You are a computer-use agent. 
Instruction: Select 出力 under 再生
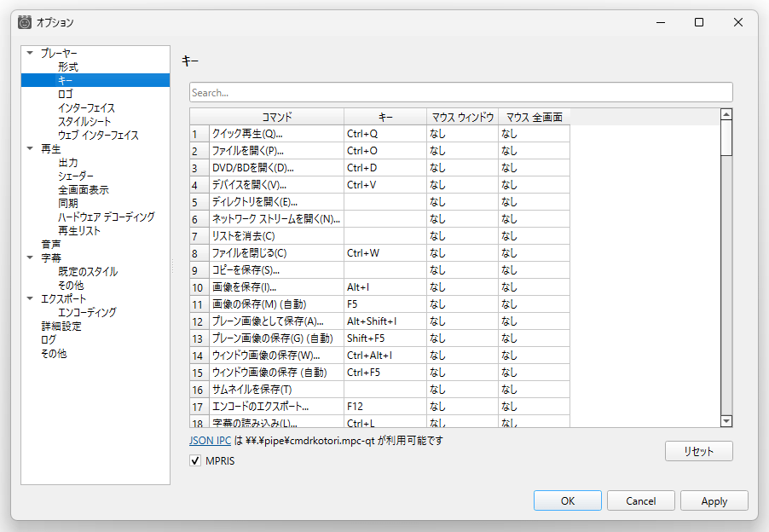coord(67,162)
